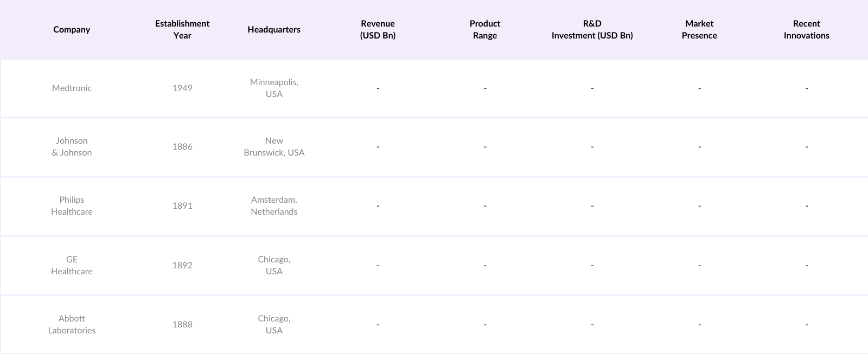Click the Revenue (USD Bn) header

tap(378, 29)
